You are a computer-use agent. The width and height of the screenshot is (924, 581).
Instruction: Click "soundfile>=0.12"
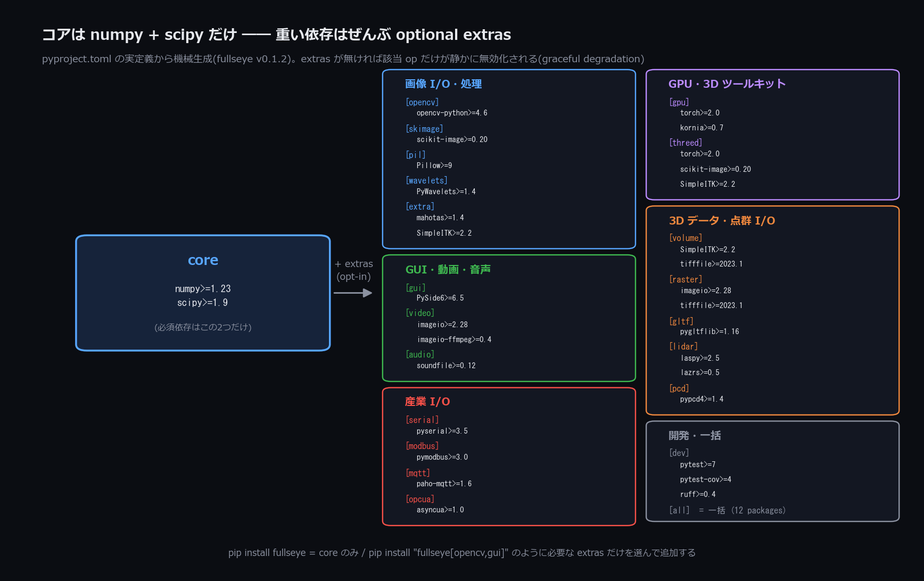[x=446, y=366]
